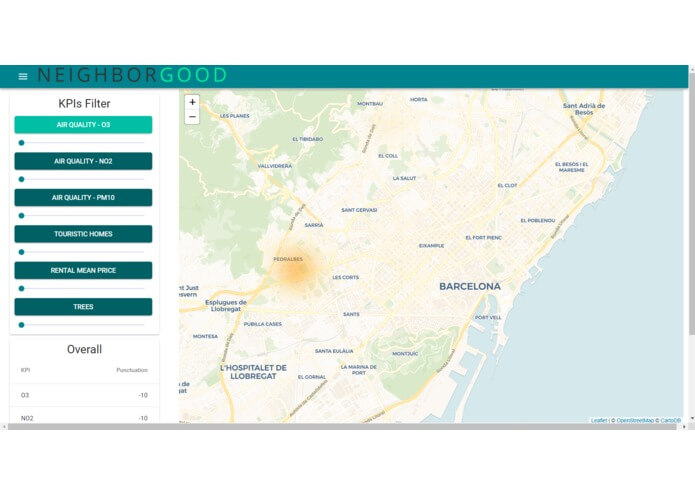Screen dimensions: 695x494
Task: Click the O3 weight slider handle
Action: tap(21, 143)
